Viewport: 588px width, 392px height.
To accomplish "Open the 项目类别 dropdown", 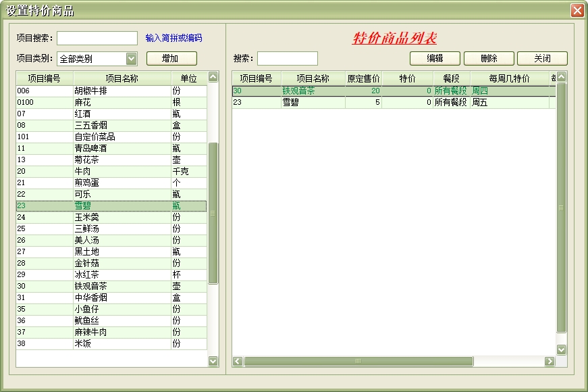I will pyautogui.click(x=131, y=59).
